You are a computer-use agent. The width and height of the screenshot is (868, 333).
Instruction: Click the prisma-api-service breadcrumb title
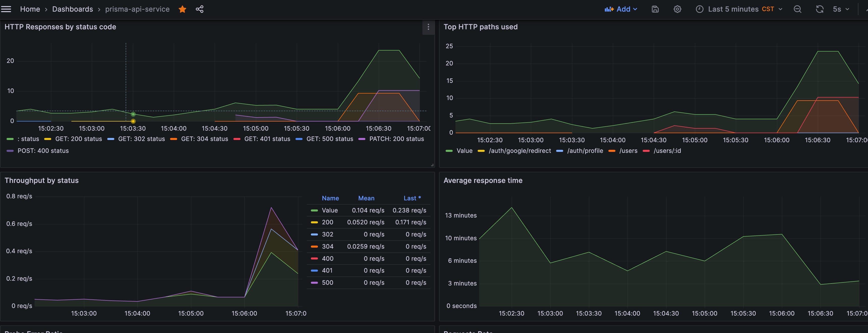pos(137,9)
